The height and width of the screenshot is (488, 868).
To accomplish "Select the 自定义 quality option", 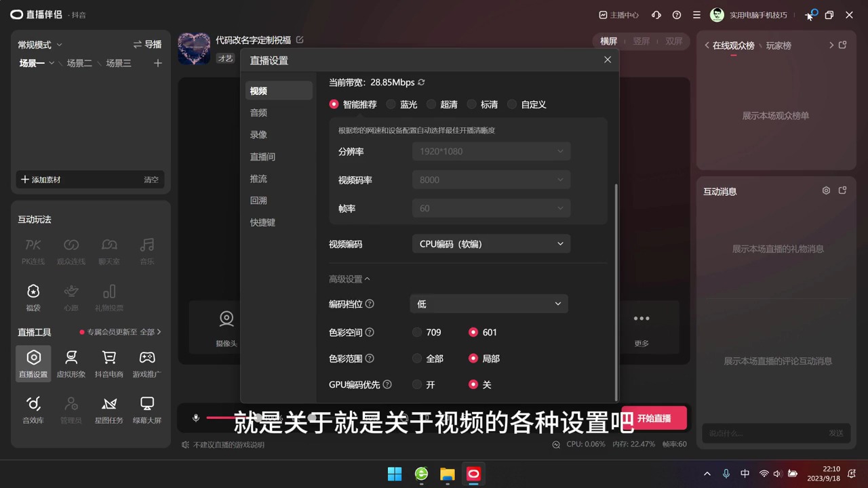I will [x=527, y=104].
